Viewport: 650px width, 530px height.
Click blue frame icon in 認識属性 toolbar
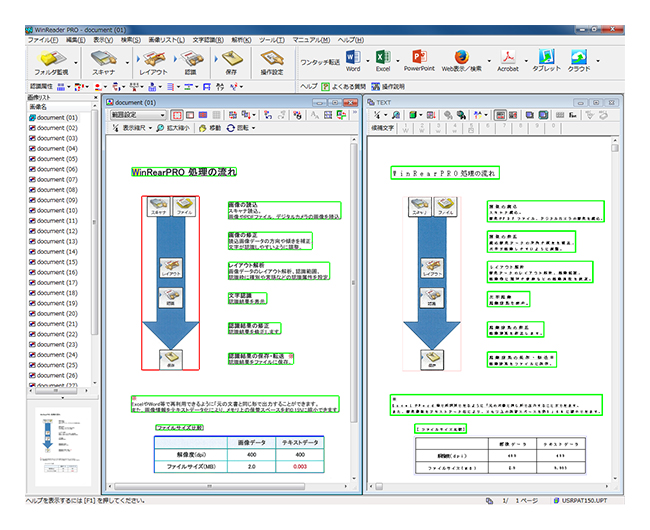207,87
